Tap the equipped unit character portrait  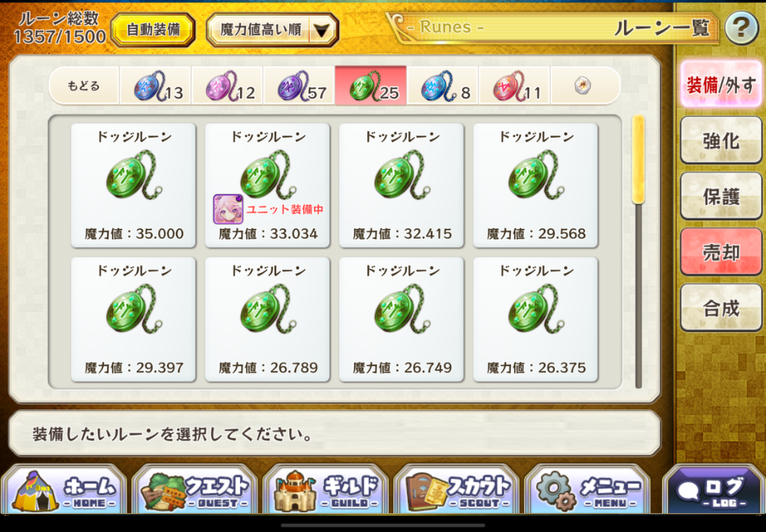coord(228,209)
